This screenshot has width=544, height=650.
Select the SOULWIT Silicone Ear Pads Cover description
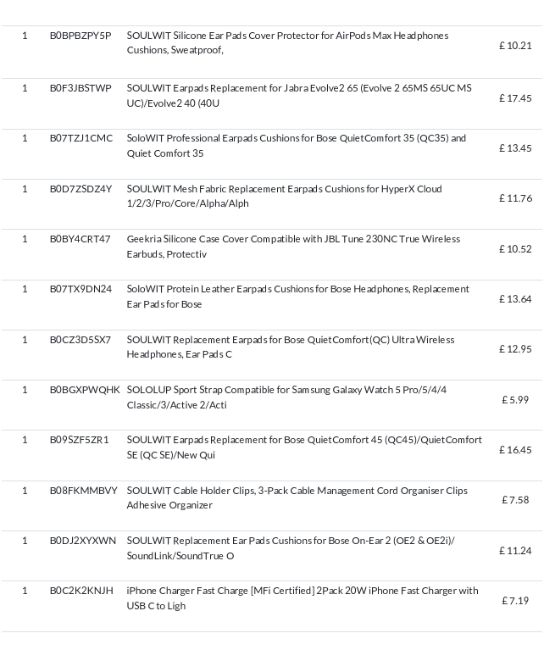(x=287, y=43)
